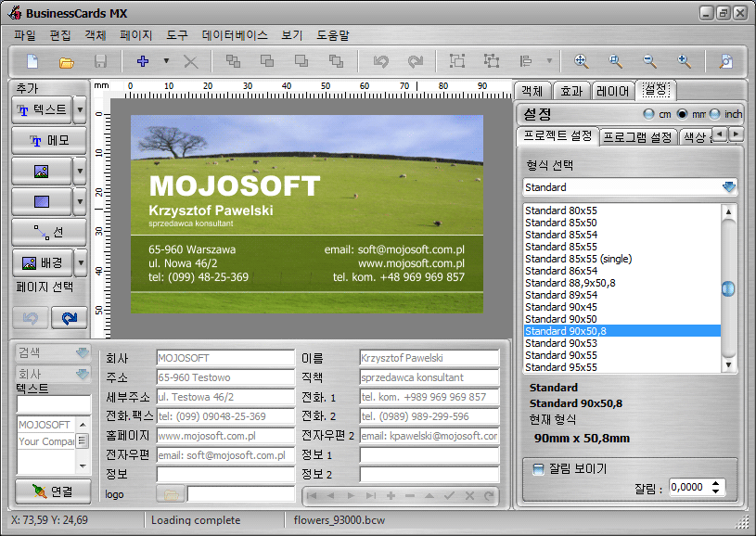Click the page selection undo arrow
Screen dimensions: 756x536
tap(31, 318)
